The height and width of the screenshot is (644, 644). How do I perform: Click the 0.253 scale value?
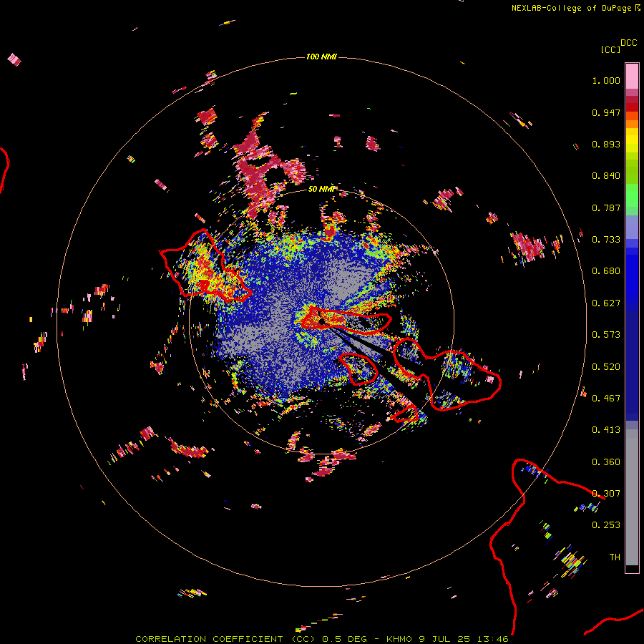606,525
